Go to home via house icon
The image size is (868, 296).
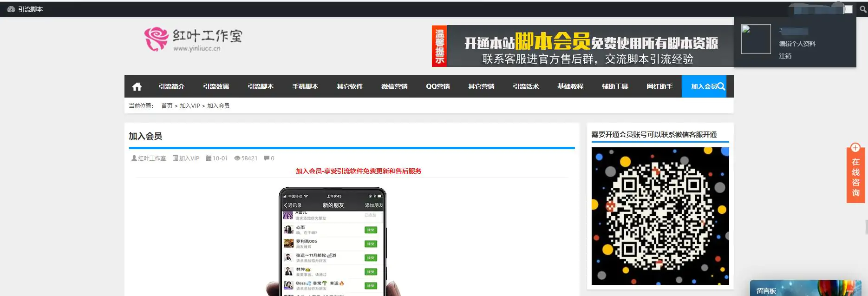137,86
